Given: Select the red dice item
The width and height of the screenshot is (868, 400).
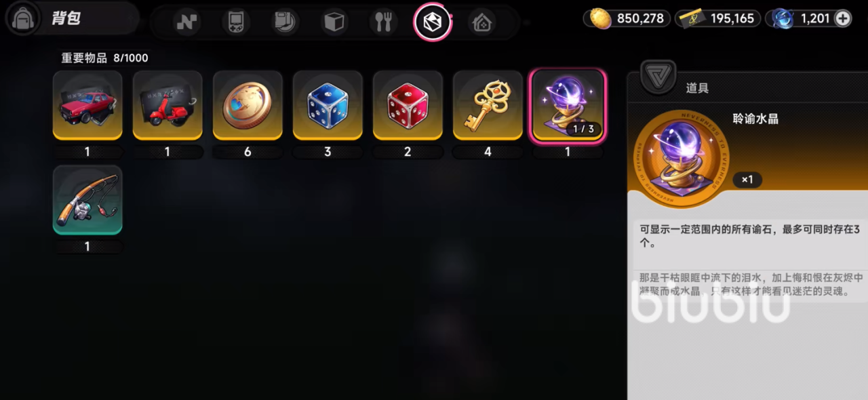Looking at the screenshot, I should click(x=408, y=106).
